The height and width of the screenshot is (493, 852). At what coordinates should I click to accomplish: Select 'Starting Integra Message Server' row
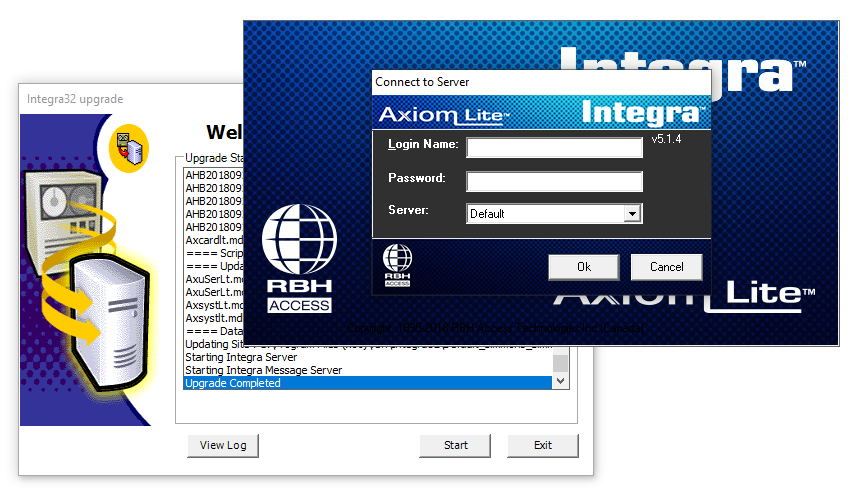[368, 370]
